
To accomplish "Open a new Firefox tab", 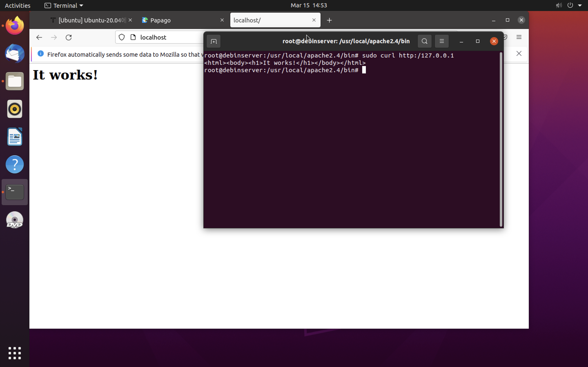I will click(329, 20).
